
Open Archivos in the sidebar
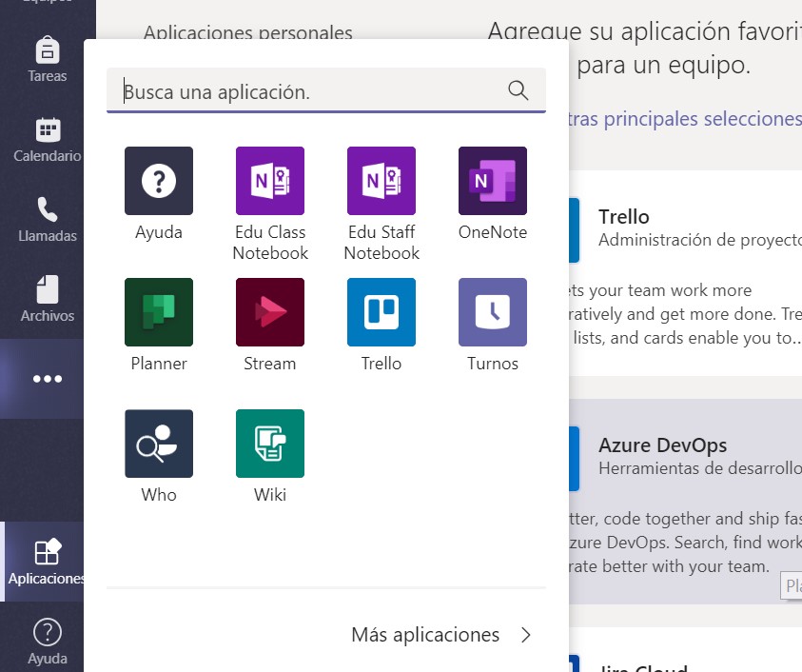[48, 299]
